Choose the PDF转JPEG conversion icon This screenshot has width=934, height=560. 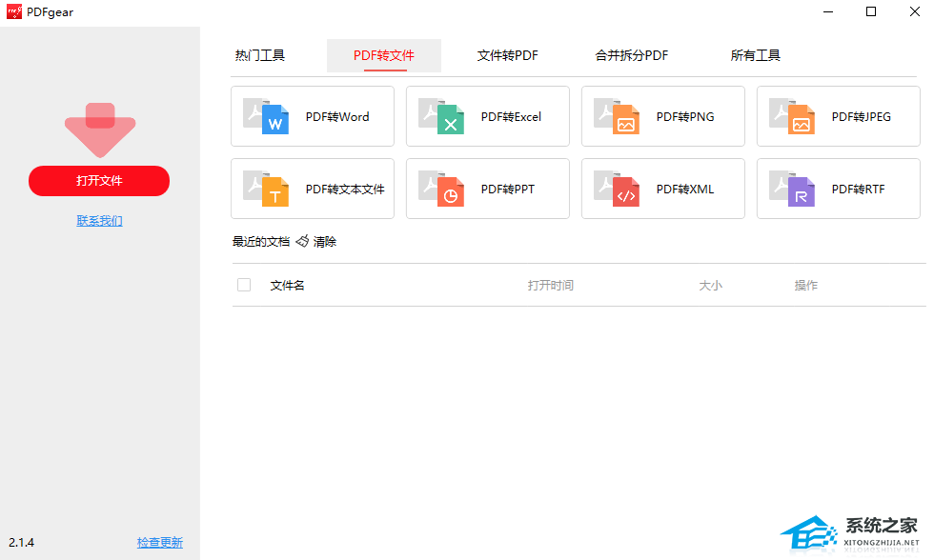tap(792, 117)
